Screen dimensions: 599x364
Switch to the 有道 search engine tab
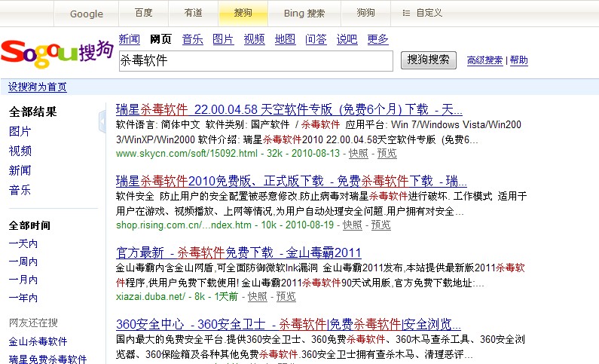194,14
